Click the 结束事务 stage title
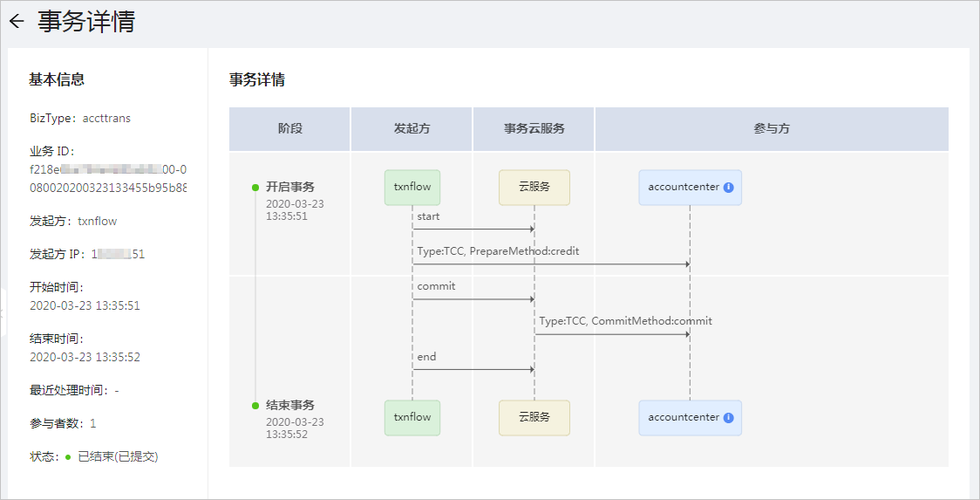The width and height of the screenshot is (980, 500). 290,406
